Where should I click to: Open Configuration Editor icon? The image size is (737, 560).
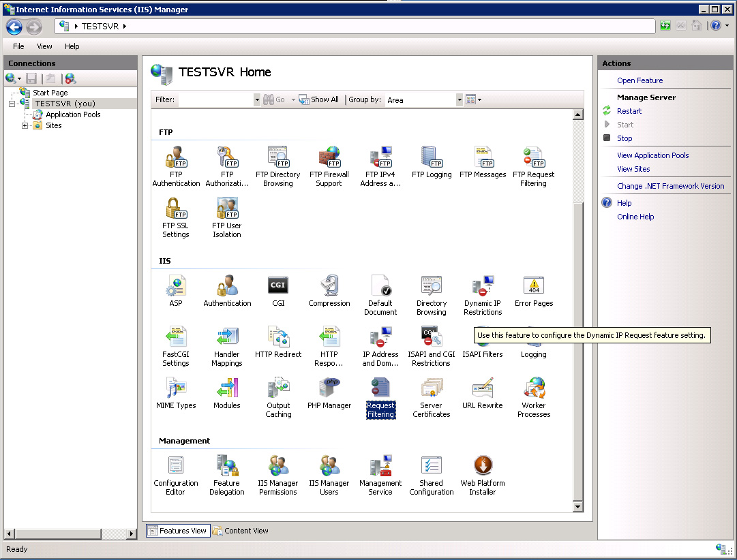pyautogui.click(x=176, y=475)
